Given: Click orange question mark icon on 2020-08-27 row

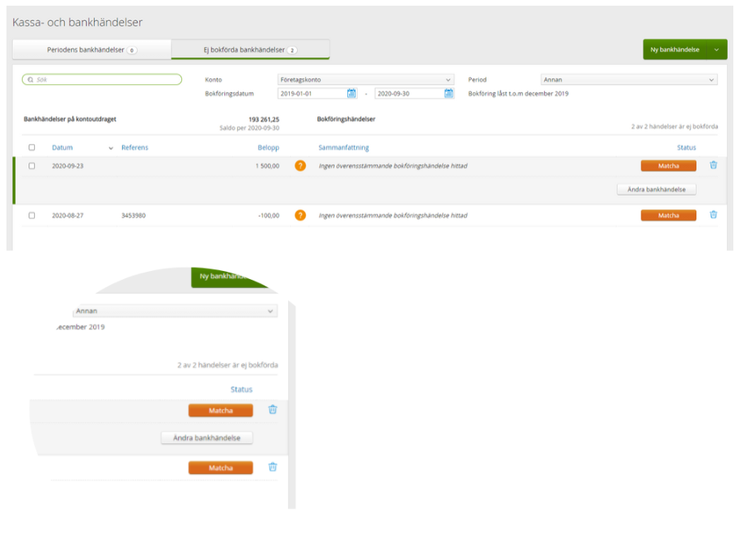Looking at the screenshot, I should coord(300,215).
